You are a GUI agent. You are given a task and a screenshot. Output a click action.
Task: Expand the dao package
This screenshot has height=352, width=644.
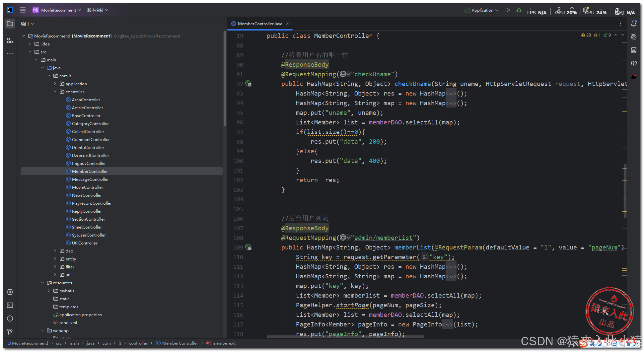click(x=55, y=251)
